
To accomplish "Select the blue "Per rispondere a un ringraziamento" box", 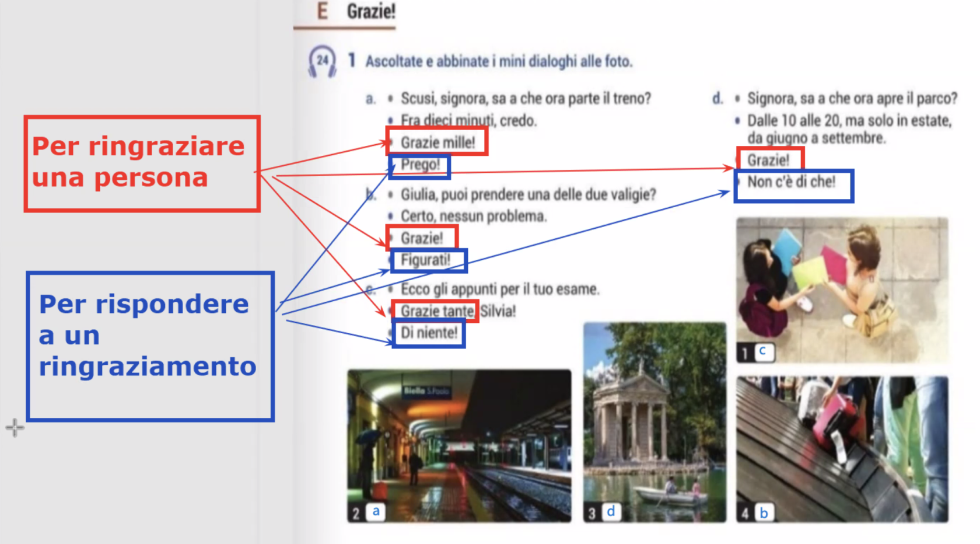I will [150, 346].
